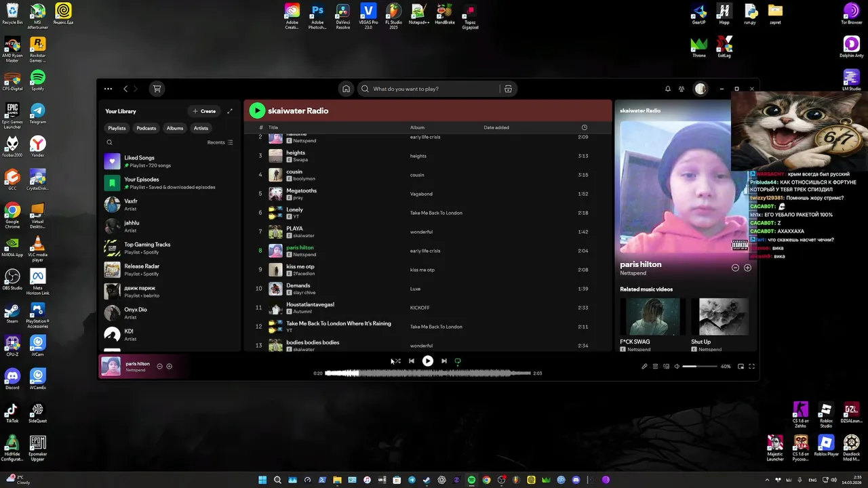
Task: Open the Nettspend artist link in Now Playing panel
Action: click(x=633, y=273)
